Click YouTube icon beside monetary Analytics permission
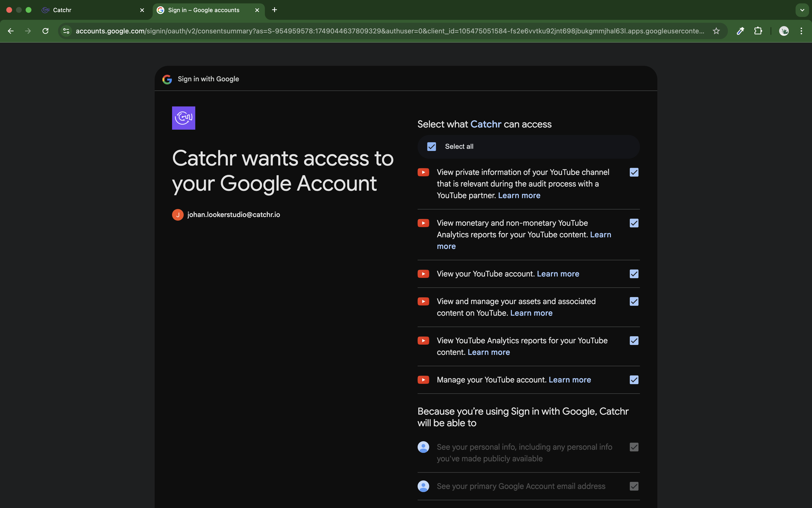Image resolution: width=812 pixels, height=508 pixels. coord(423,223)
